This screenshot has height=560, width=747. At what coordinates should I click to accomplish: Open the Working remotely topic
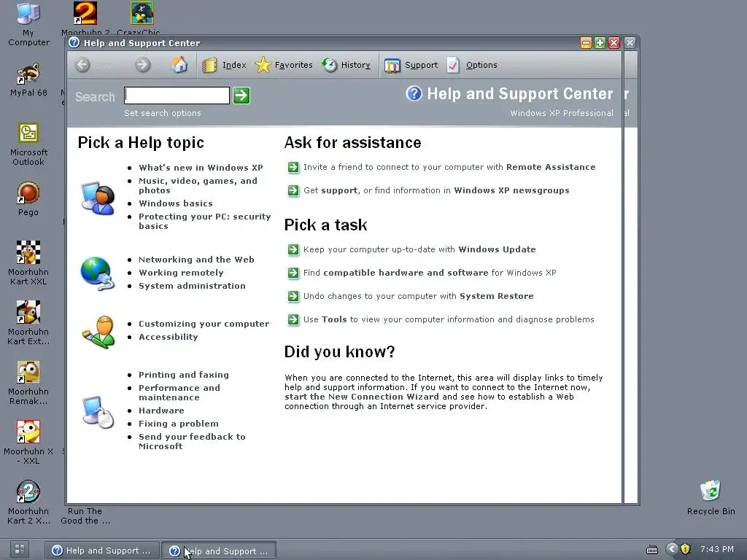pyautogui.click(x=181, y=273)
